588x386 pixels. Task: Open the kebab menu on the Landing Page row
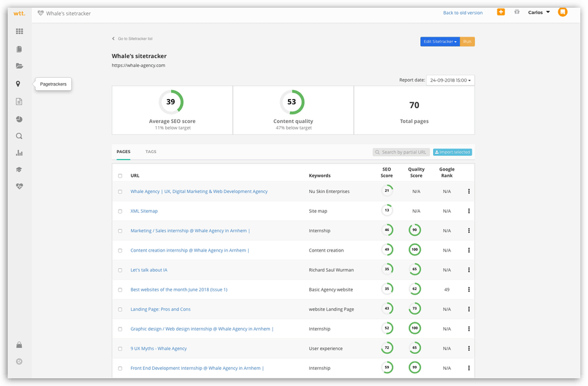click(468, 309)
